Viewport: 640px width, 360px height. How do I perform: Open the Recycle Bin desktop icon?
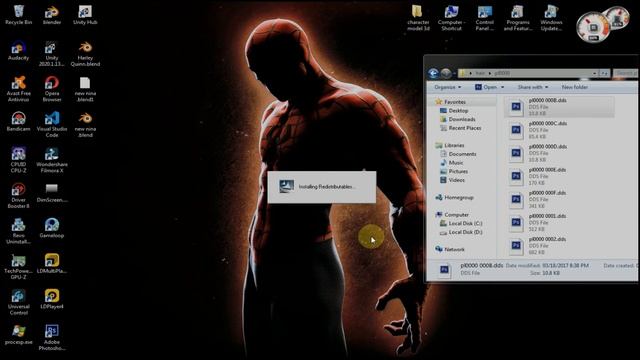click(x=18, y=15)
